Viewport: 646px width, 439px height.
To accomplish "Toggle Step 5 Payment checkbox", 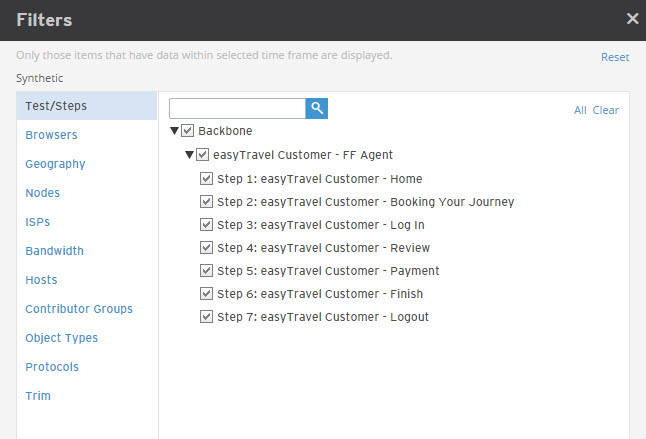I will (x=206, y=271).
